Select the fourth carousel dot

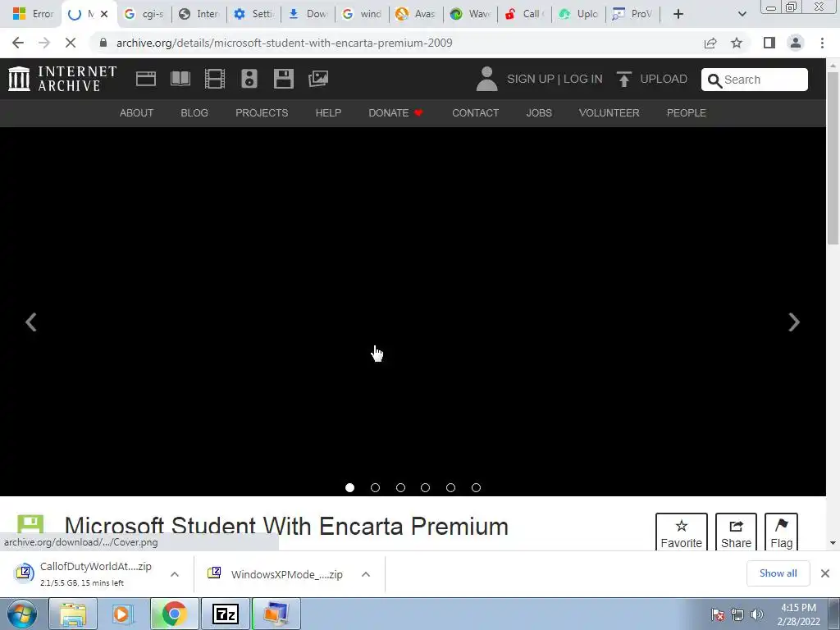[x=426, y=487]
